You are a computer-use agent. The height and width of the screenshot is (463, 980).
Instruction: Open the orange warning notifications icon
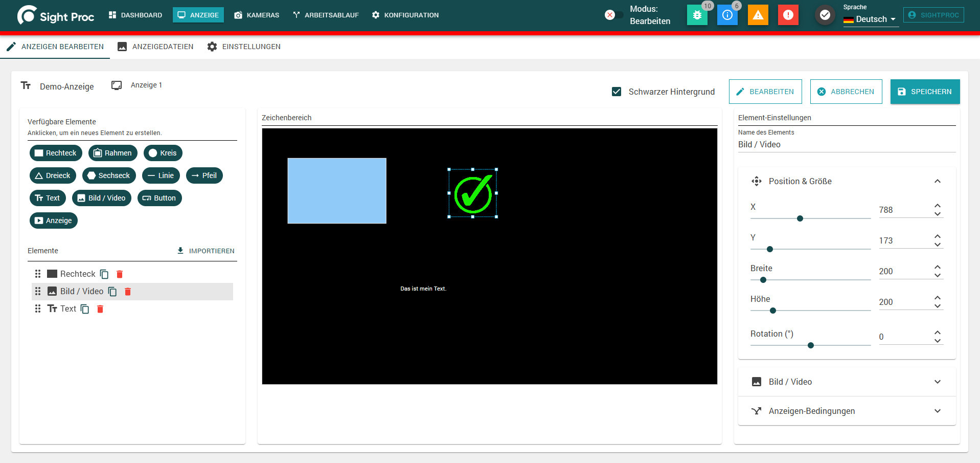click(758, 15)
